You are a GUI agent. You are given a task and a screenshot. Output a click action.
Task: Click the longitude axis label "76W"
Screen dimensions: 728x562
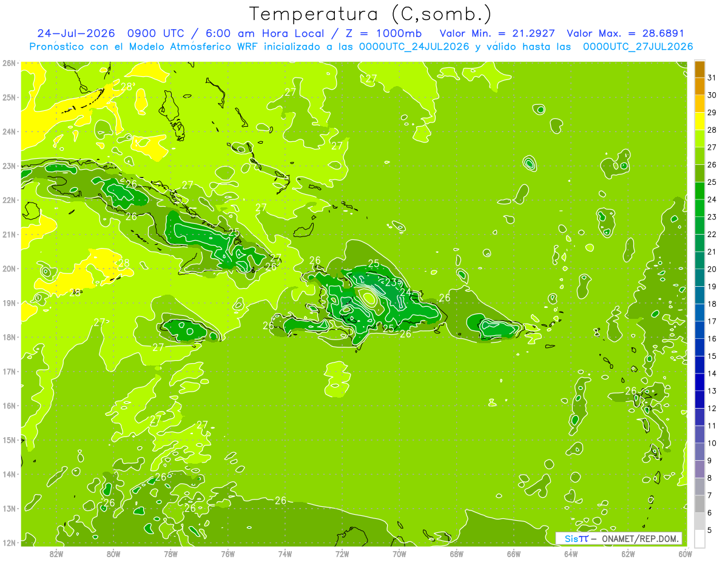pos(227,554)
